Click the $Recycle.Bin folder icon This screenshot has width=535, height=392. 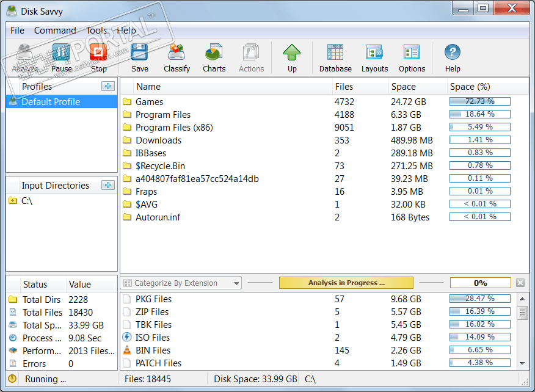(127, 166)
